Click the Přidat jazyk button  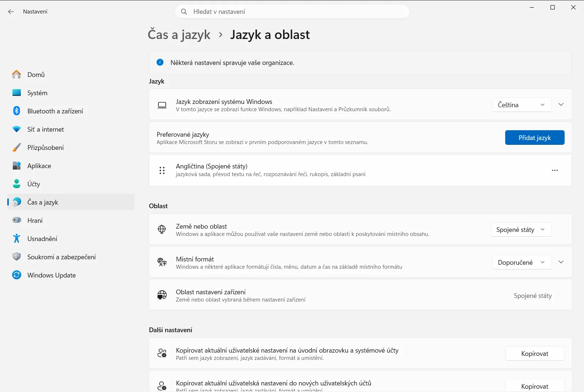pyautogui.click(x=535, y=137)
